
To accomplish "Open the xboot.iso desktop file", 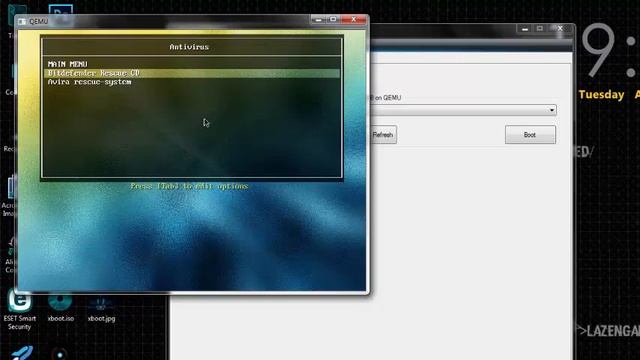I will coord(60,308).
